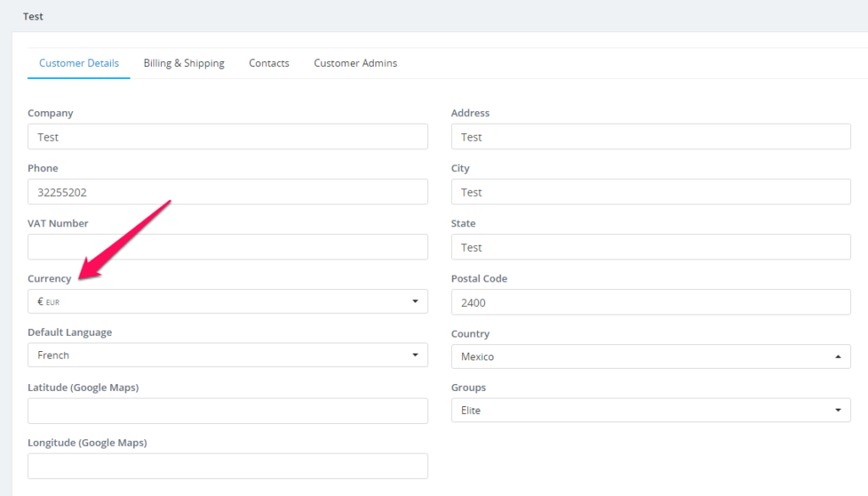
Task: Open the Contacts tab
Action: click(x=269, y=63)
